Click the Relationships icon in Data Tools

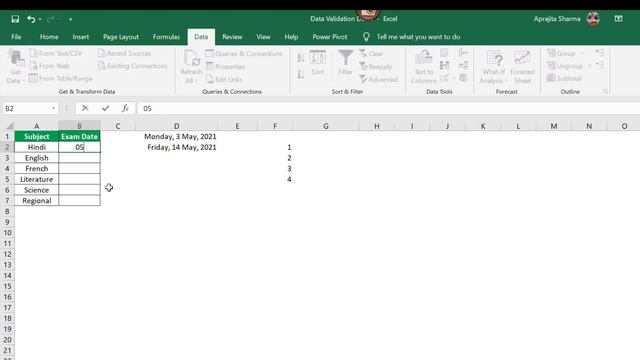[x=463, y=65]
